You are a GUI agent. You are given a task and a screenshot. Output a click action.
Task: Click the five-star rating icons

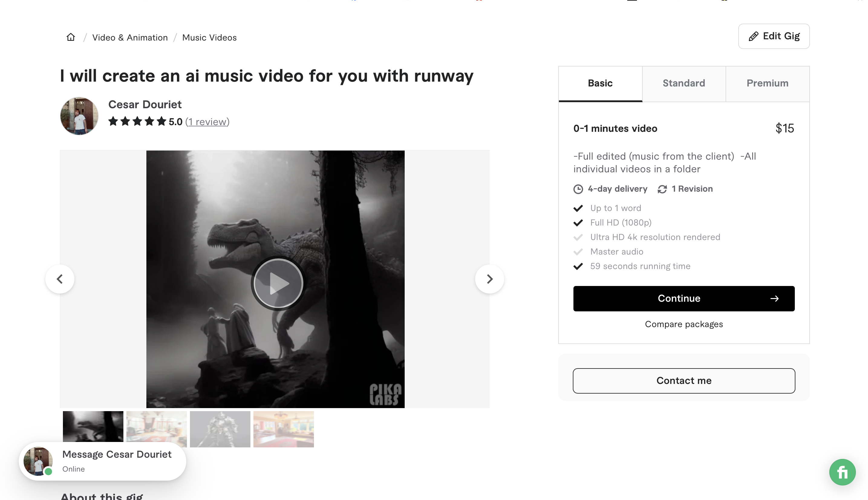[x=137, y=121]
